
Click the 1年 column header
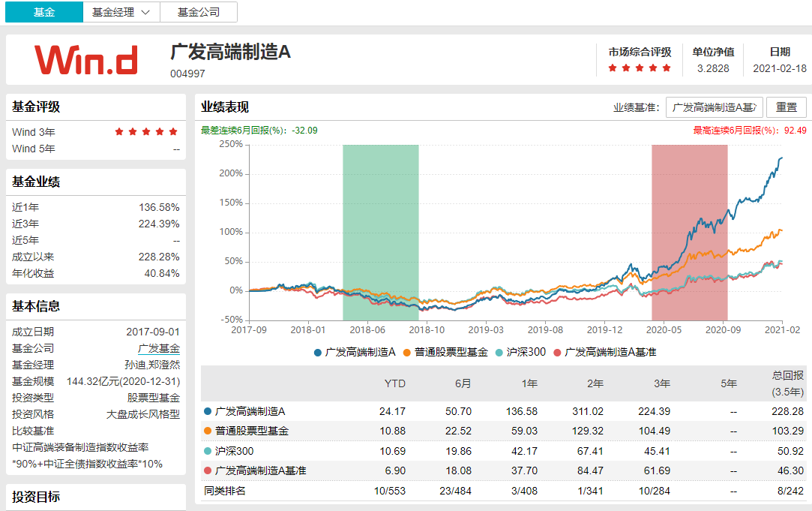coord(529,383)
